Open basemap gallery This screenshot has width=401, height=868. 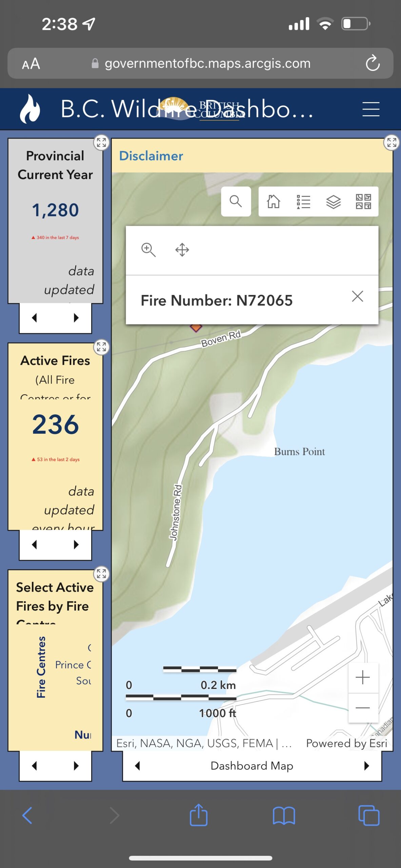click(x=363, y=201)
